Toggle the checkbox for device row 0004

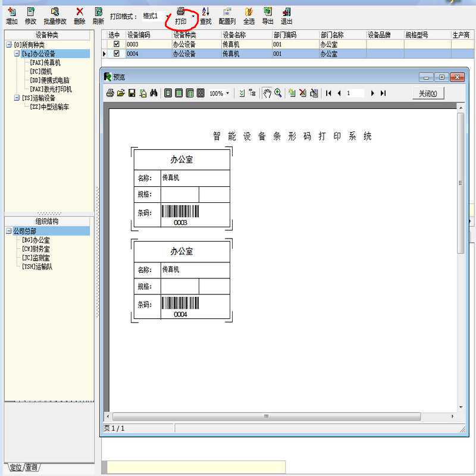point(116,54)
